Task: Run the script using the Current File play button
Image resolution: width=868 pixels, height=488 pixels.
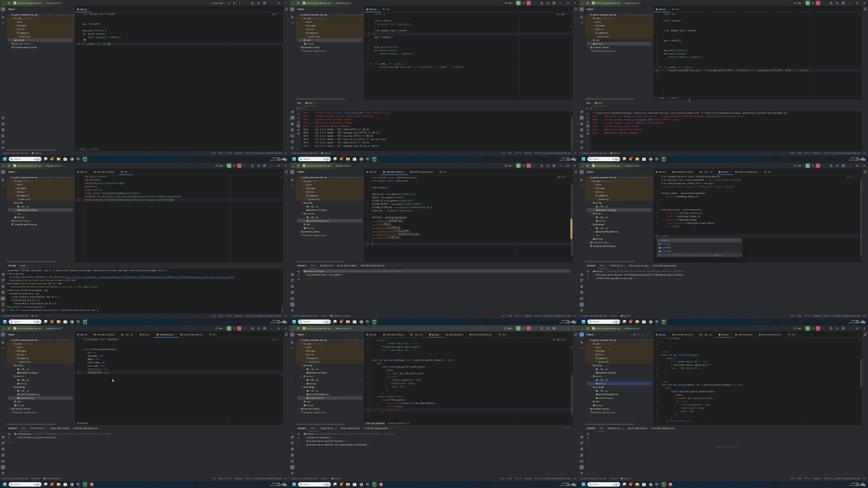Action: [229, 3]
